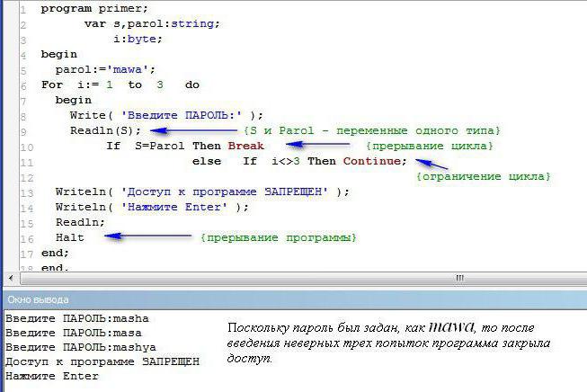The width and height of the screenshot is (587, 392).
Task: Click the 'begin' keyword on line 4
Action: (x=58, y=54)
